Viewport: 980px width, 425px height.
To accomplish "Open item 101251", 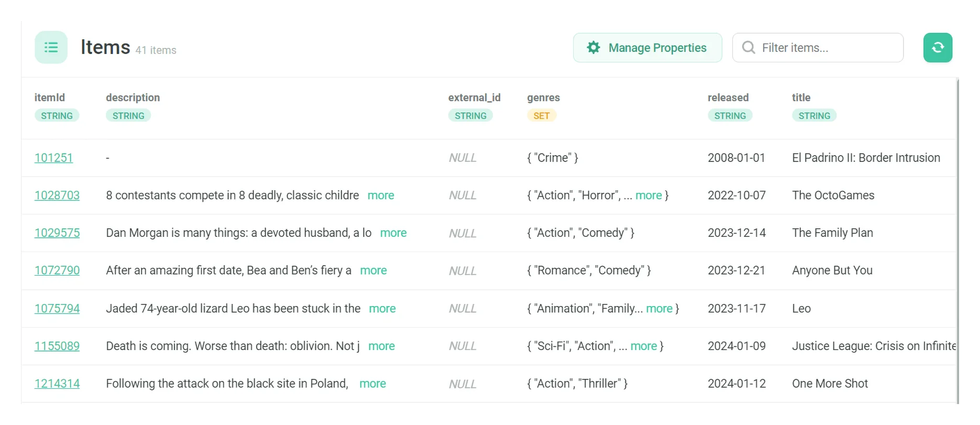I will [x=53, y=158].
